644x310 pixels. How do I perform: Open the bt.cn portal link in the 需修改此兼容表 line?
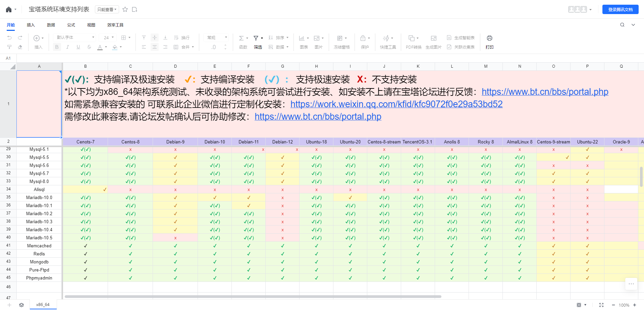click(x=318, y=117)
